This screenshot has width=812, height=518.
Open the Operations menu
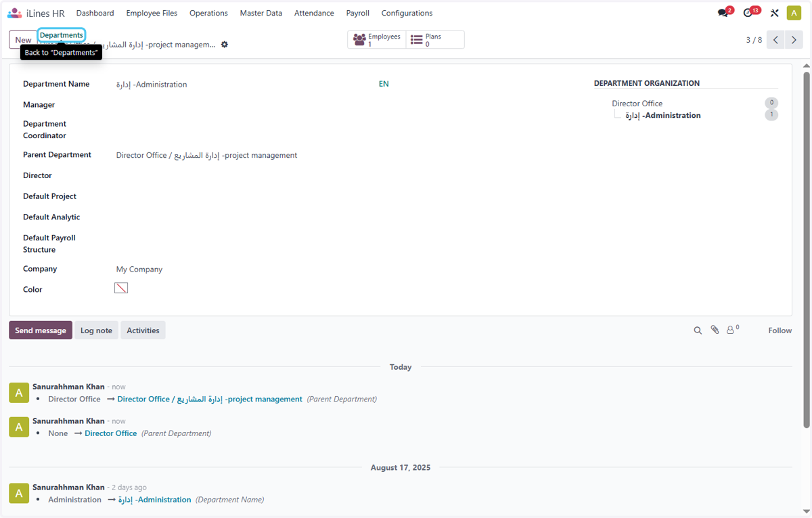click(208, 13)
